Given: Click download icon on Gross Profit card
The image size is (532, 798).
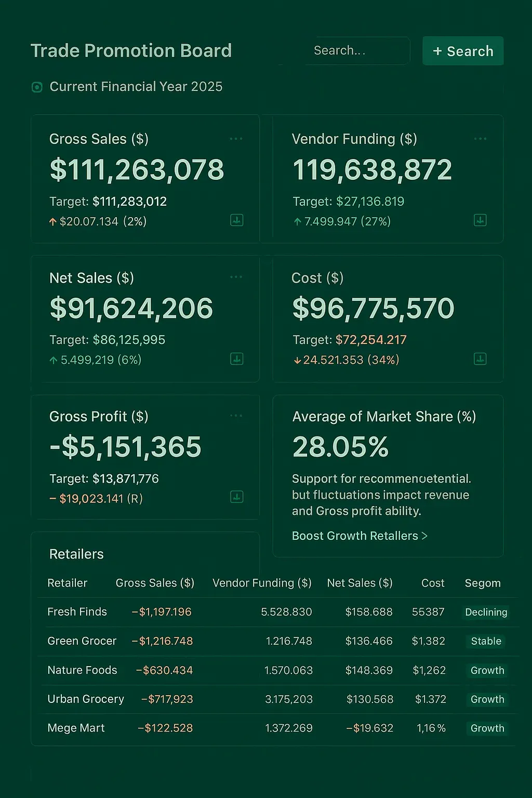Looking at the screenshot, I should click(237, 497).
